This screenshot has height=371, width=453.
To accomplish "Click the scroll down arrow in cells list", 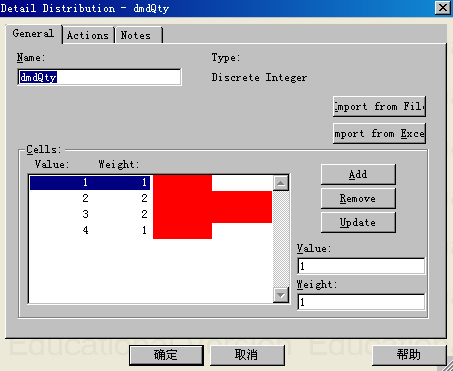I will [281, 295].
